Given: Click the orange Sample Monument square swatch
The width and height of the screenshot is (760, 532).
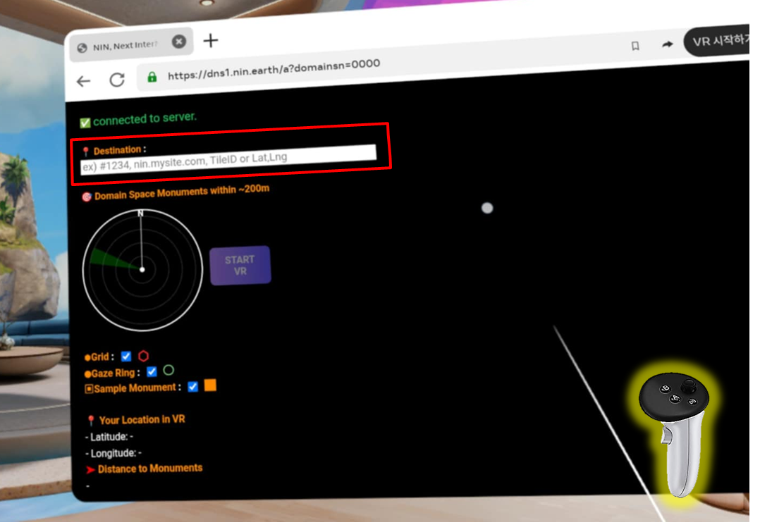Looking at the screenshot, I should tap(210, 385).
